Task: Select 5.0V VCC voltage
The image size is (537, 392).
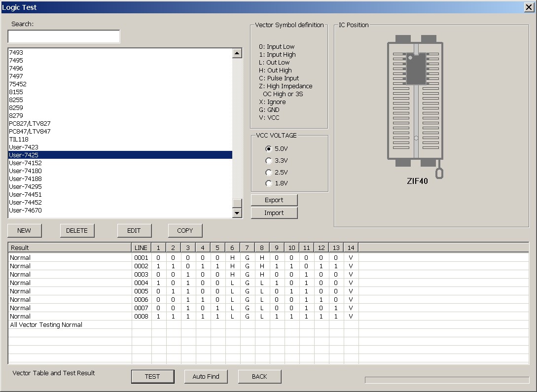Action: coord(269,149)
